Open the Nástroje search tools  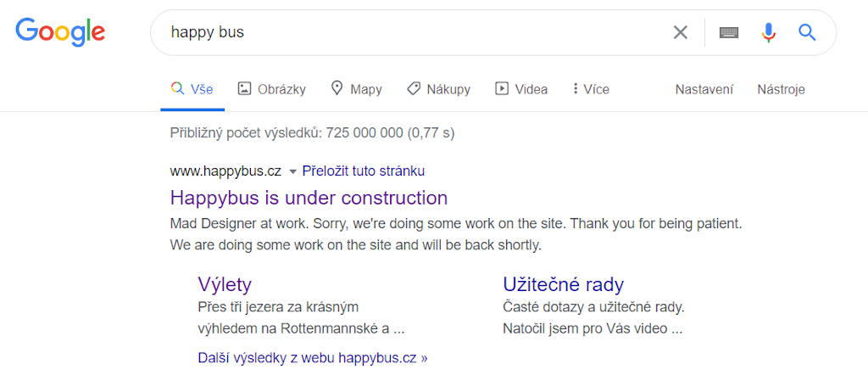[x=781, y=89]
